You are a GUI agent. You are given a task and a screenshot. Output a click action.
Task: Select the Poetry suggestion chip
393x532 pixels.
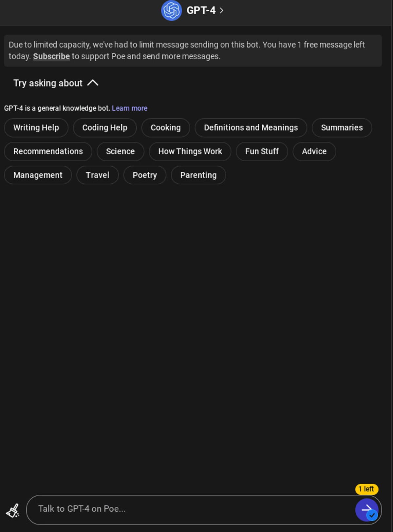pos(145,175)
